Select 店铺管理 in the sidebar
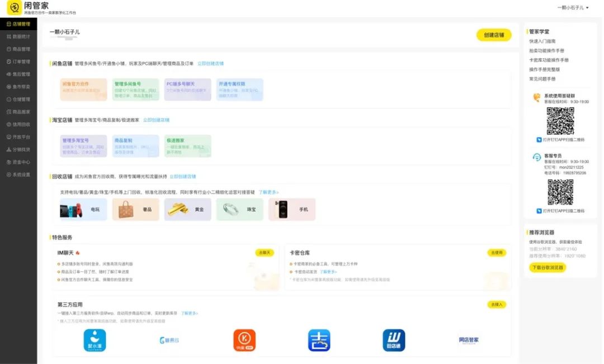604x364 pixels. pos(18,24)
